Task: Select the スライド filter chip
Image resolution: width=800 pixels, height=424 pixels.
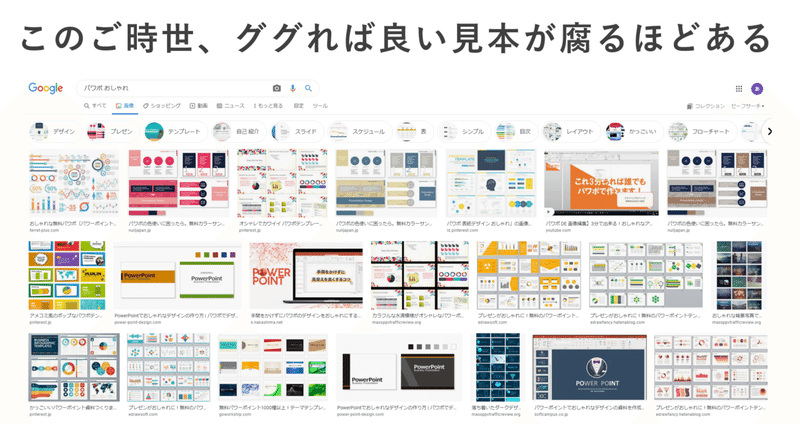Action: click(296, 132)
